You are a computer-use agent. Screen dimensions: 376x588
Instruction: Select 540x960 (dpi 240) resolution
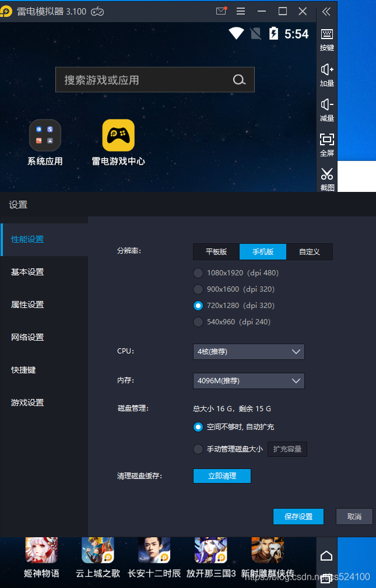coord(198,322)
